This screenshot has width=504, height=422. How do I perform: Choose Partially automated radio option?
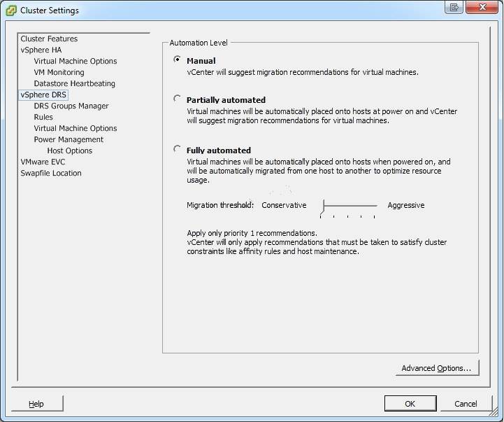(x=177, y=99)
